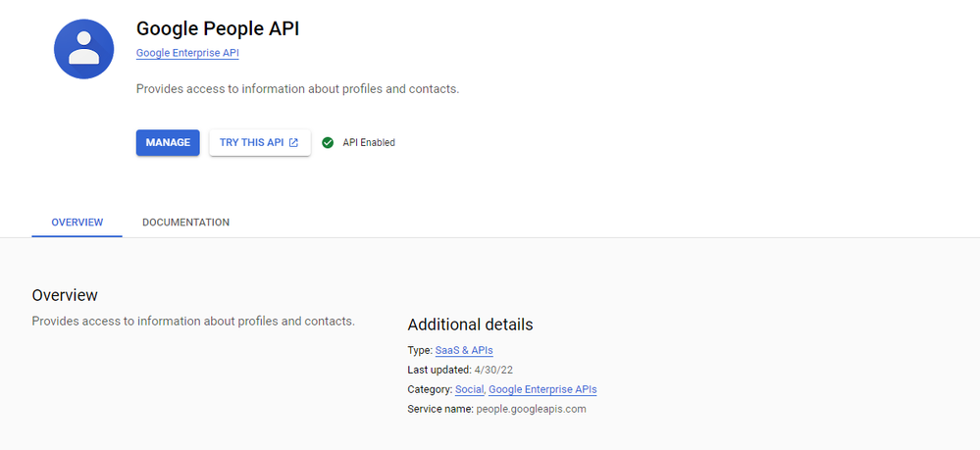Image resolution: width=980 pixels, height=450 pixels.
Task: Click the Google People API title
Action: (x=218, y=28)
